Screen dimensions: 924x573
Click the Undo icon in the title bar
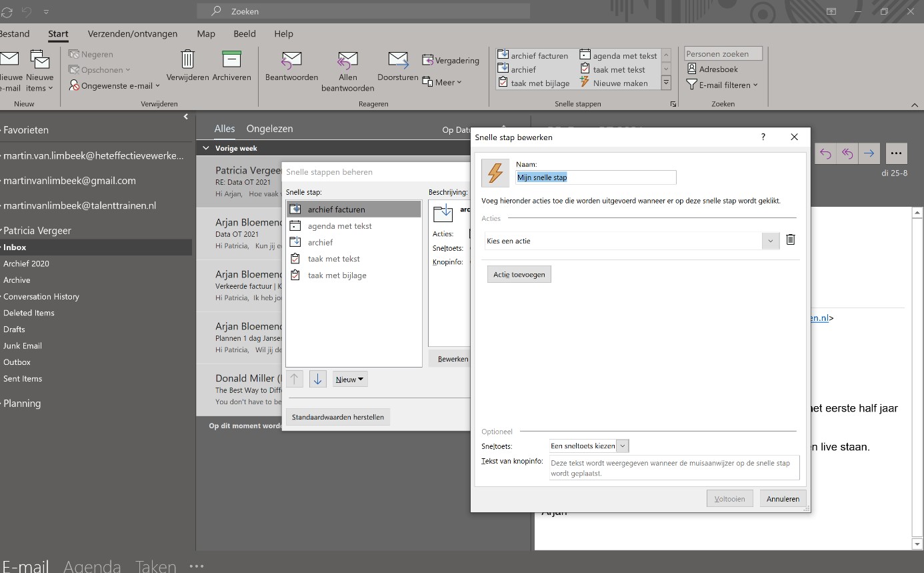point(27,11)
